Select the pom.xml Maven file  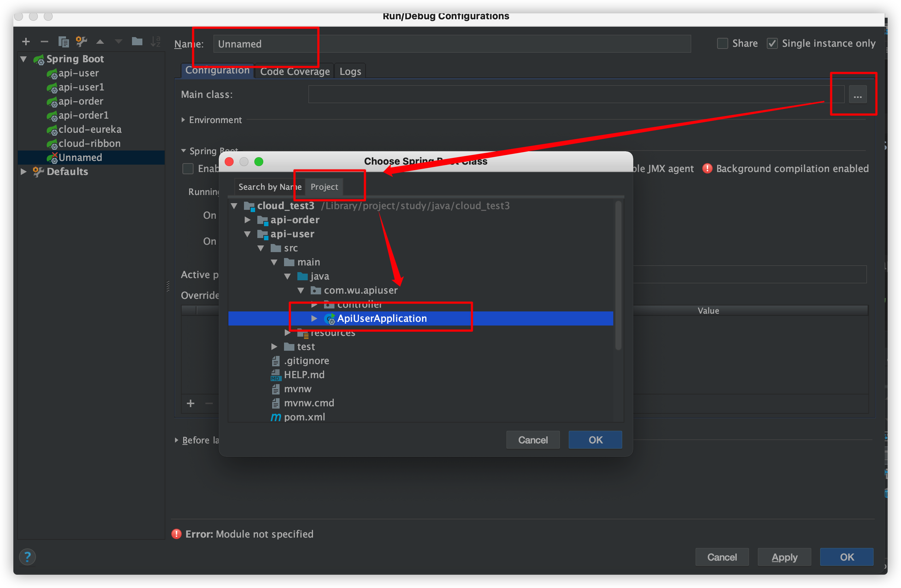tap(298, 417)
